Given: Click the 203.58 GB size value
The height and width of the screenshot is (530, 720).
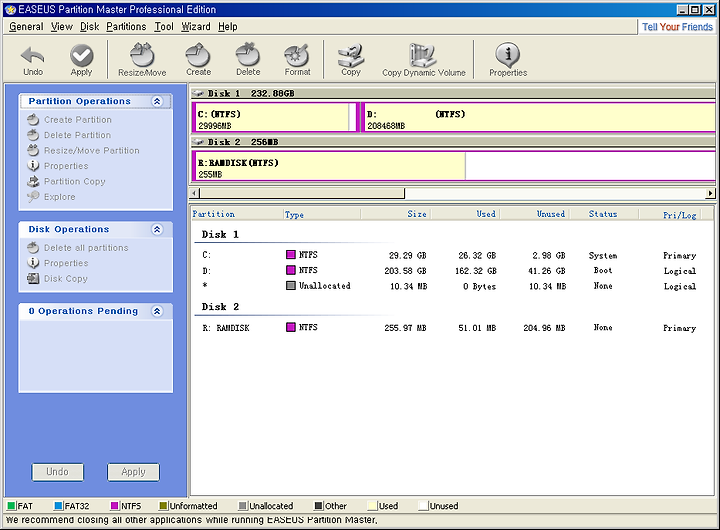Looking at the screenshot, I should (x=405, y=271).
